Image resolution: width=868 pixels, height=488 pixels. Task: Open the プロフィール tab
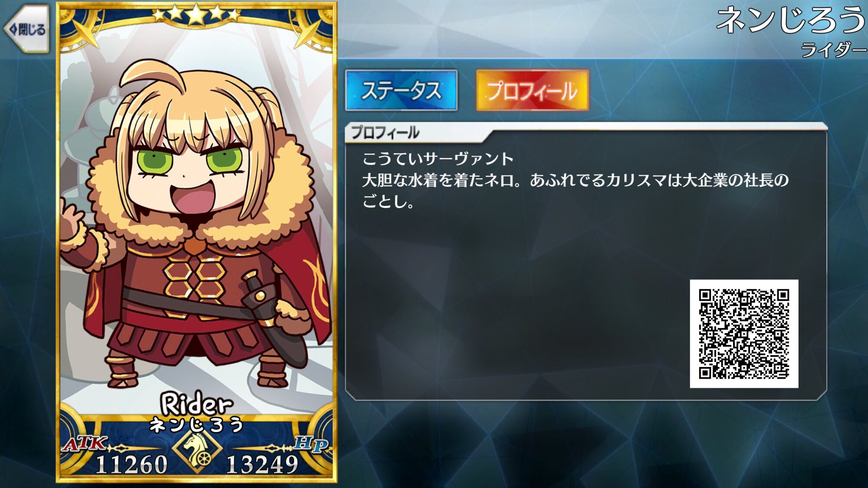[533, 90]
